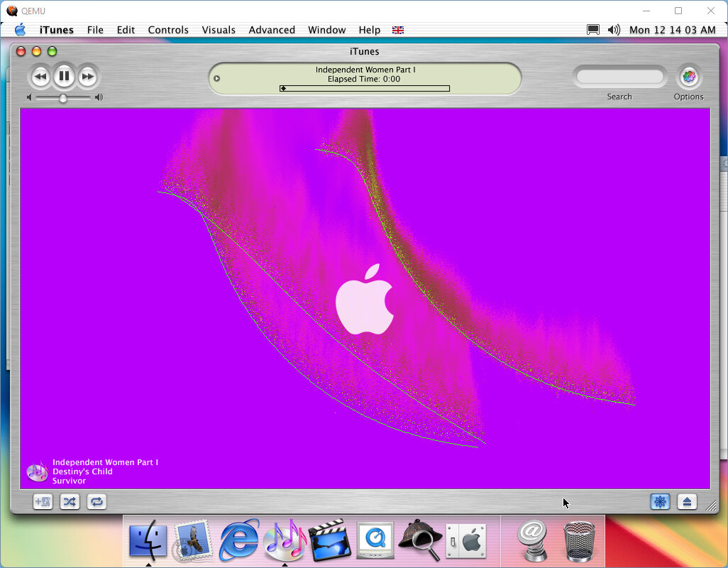Launch Sherlock from the dock
Screen dimensions: 728x568
click(x=419, y=541)
